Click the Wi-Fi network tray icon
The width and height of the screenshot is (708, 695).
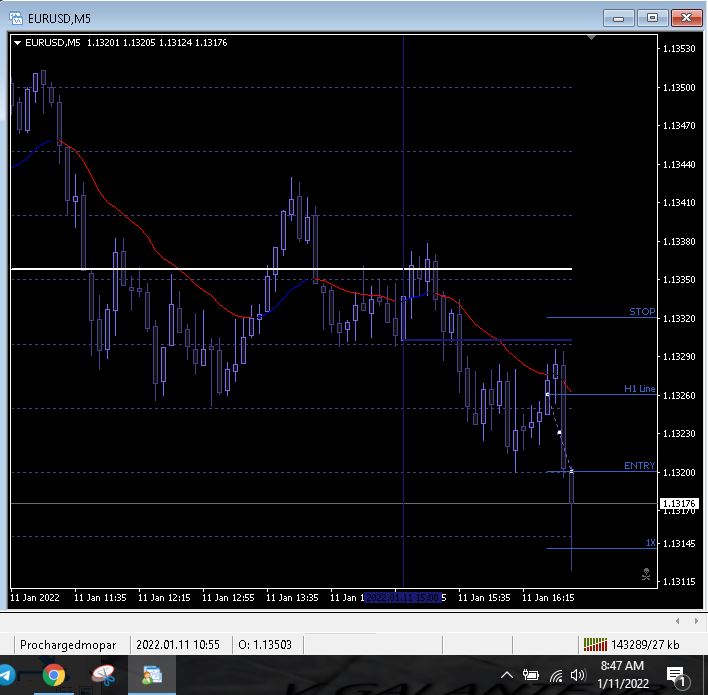556,676
